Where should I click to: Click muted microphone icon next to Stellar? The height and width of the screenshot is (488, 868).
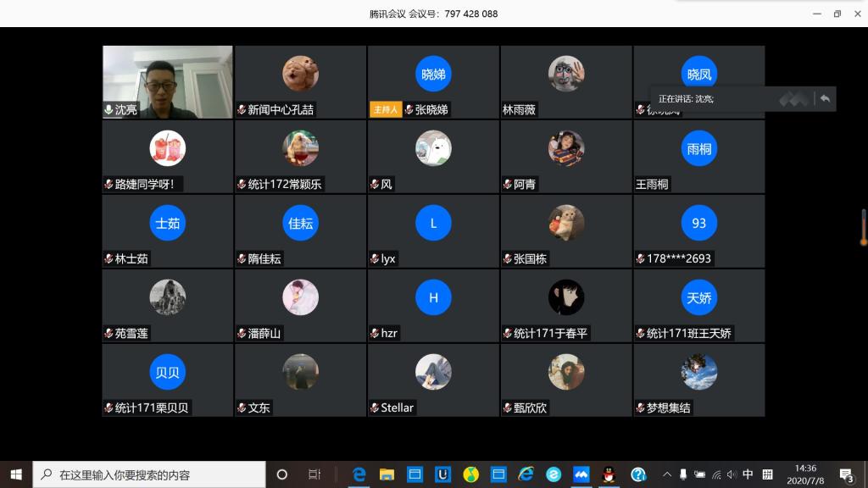point(375,408)
